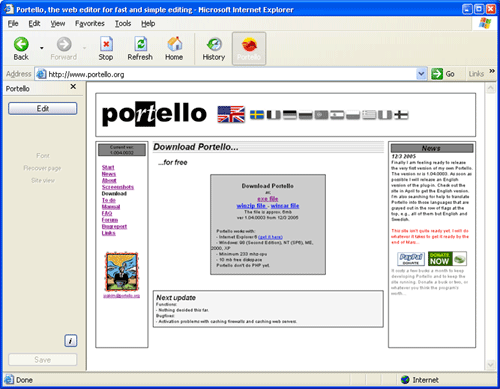The width and height of the screenshot is (500, 389).
Task: Click the address bar URL field
Action: pyautogui.click(x=230, y=74)
